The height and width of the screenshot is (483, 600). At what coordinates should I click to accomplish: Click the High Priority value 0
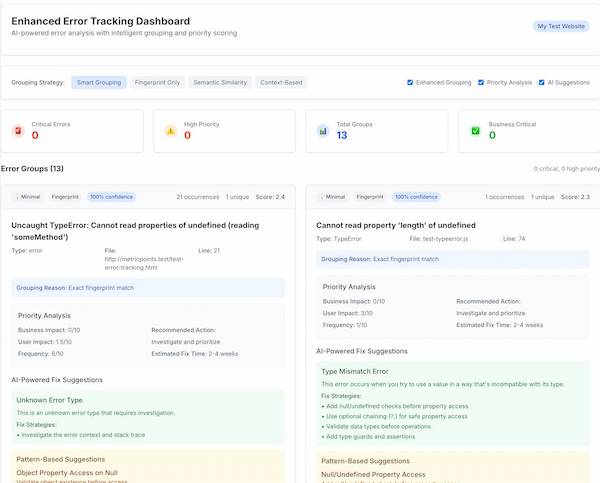click(187, 135)
